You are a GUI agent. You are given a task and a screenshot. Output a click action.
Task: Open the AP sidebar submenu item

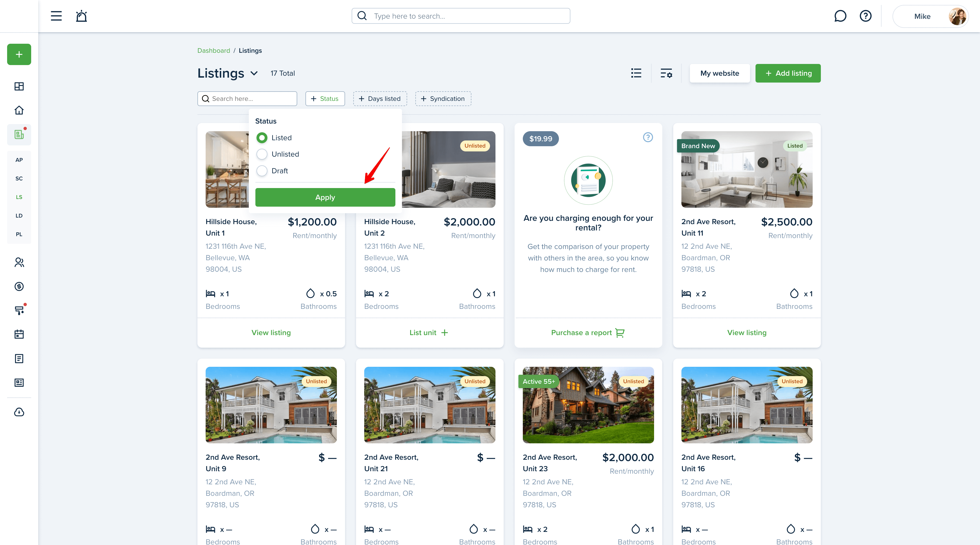(x=19, y=160)
